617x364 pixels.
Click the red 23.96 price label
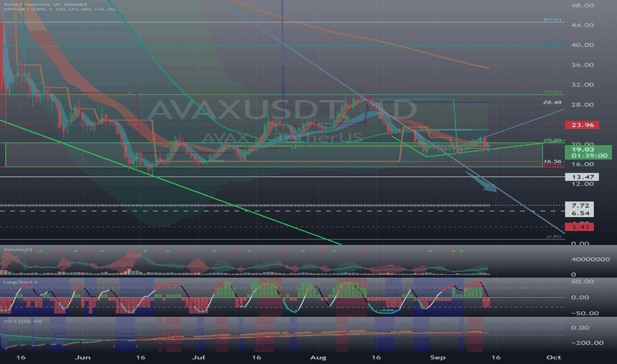(x=582, y=124)
